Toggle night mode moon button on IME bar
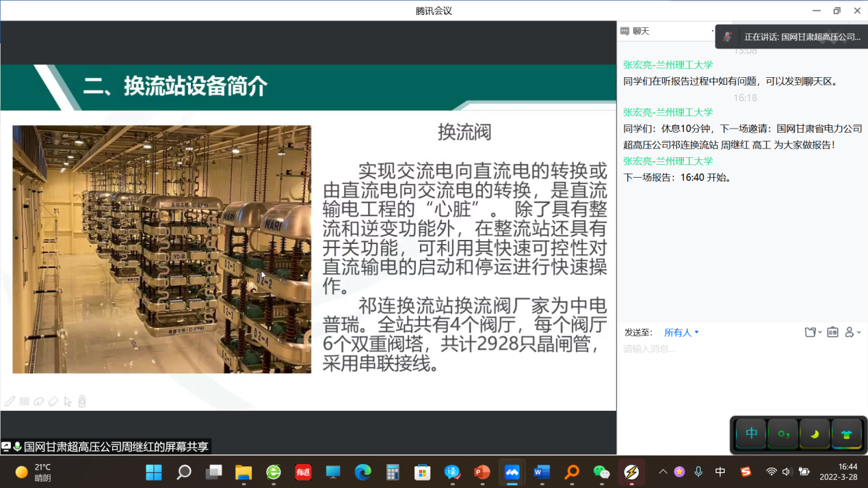 815,434
